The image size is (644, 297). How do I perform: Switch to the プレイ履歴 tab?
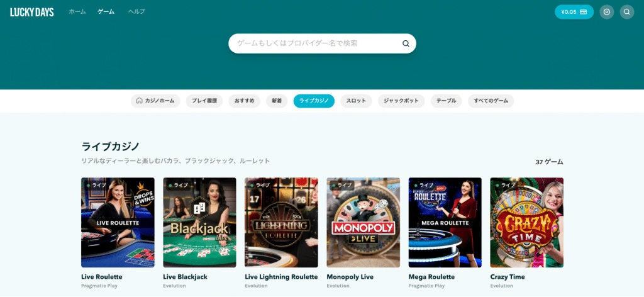(204, 101)
